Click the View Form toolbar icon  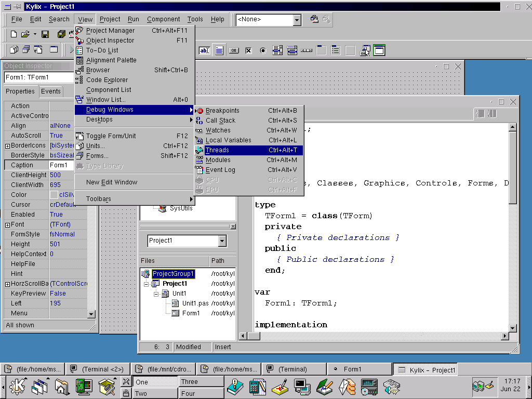[x=26, y=49]
